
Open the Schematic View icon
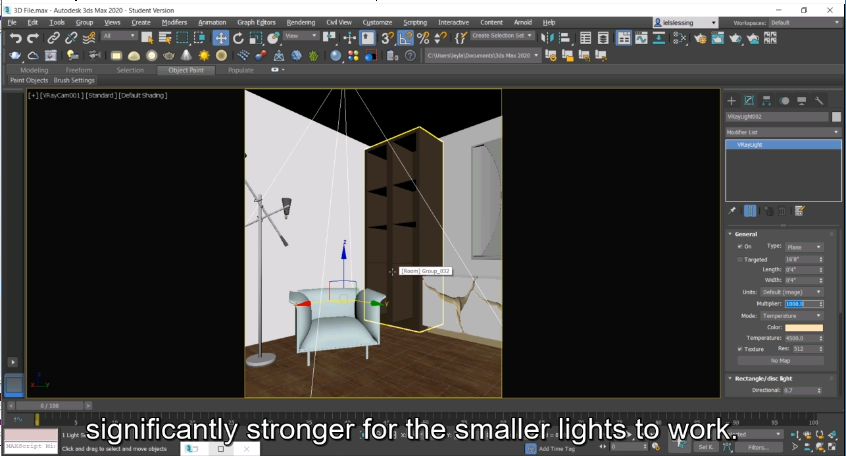point(659,38)
